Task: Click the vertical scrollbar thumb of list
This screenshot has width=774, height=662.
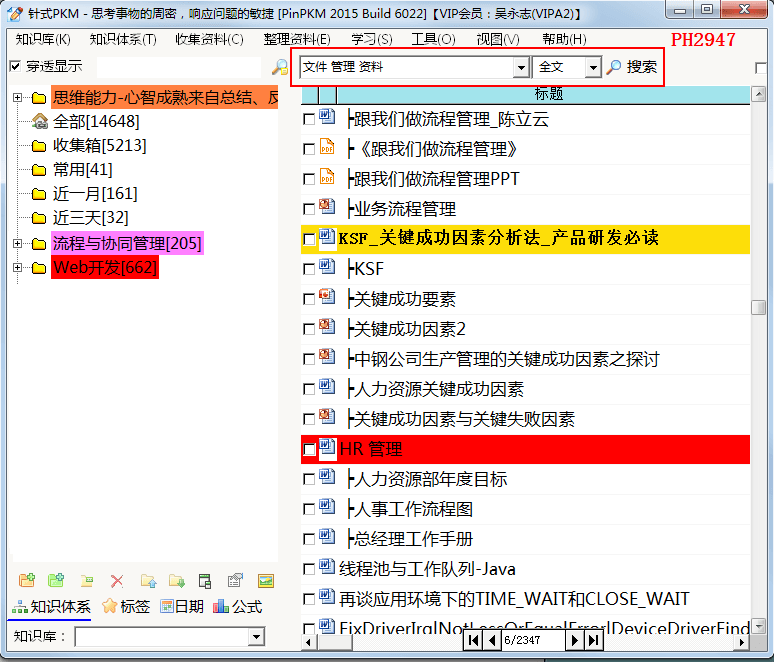Action: [x=758, y=307]
